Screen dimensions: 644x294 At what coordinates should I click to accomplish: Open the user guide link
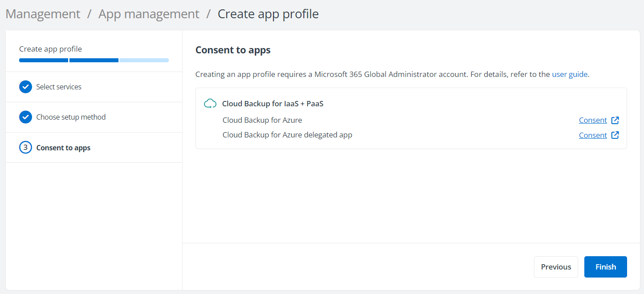[x=570, y=74]
